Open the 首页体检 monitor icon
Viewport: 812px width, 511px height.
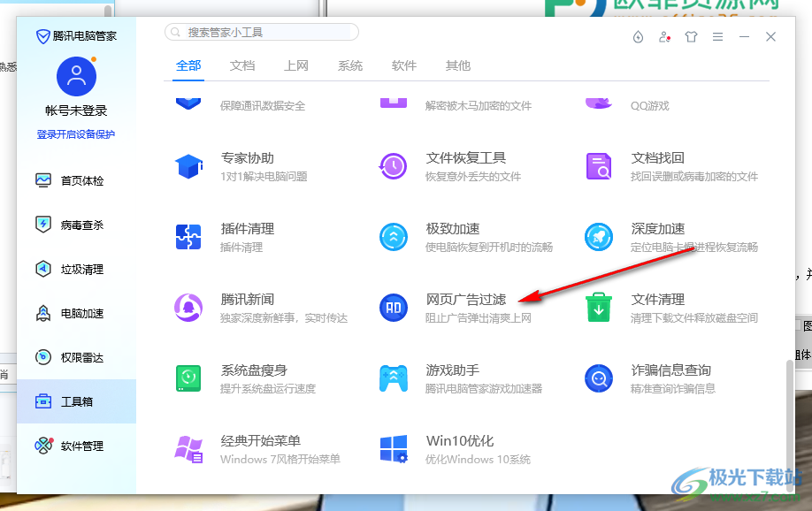pyautogui.click(x=43, y=180)
